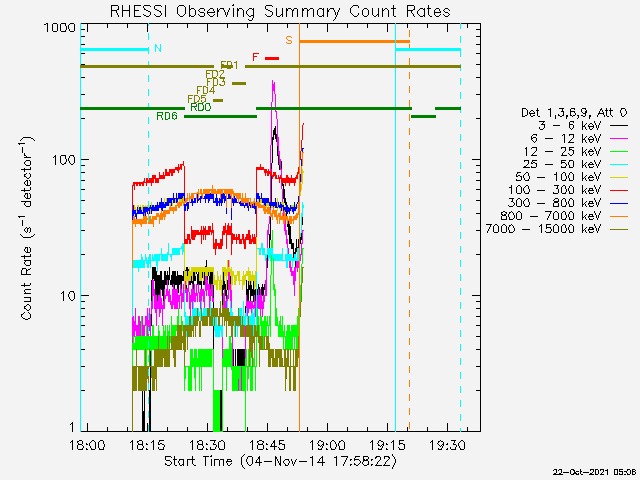Click the '1000' y-axis label
Viewport: 640px width, 480px height.
click(60, 28)
